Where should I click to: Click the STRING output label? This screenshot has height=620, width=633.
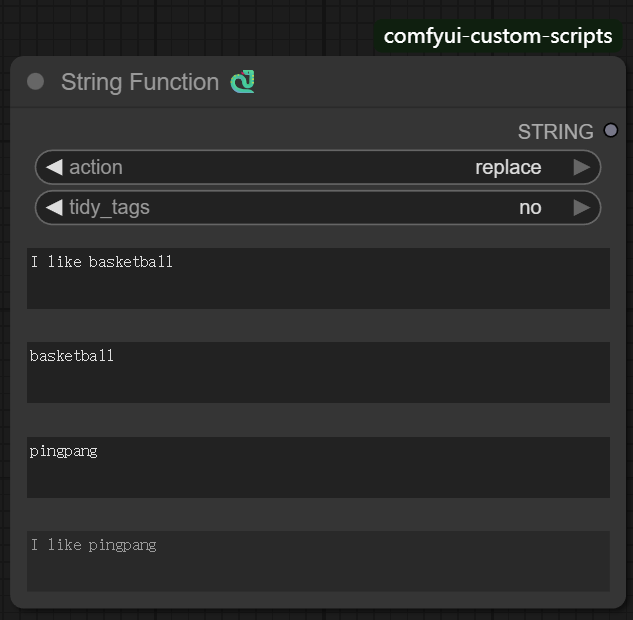point(555,132)
